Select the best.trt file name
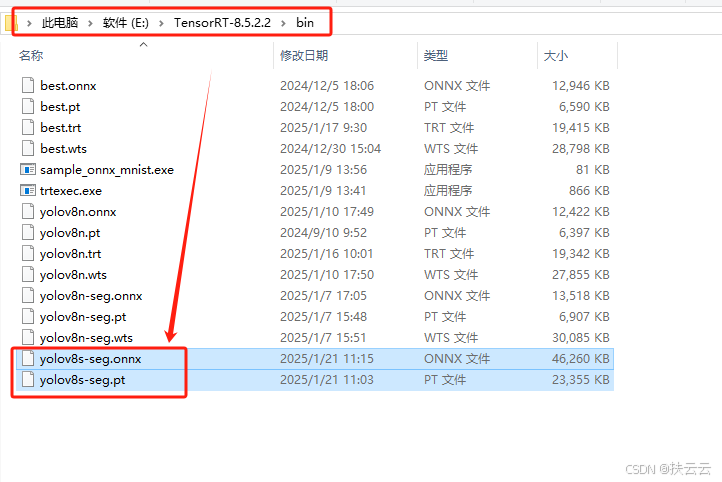722x482 pixels. point(61,128)
